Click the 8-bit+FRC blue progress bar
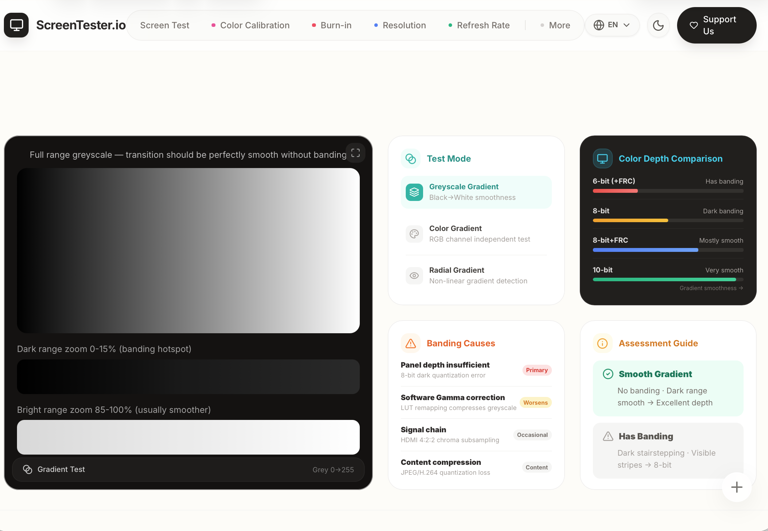 pyautogui.click(x=645, y=250)
